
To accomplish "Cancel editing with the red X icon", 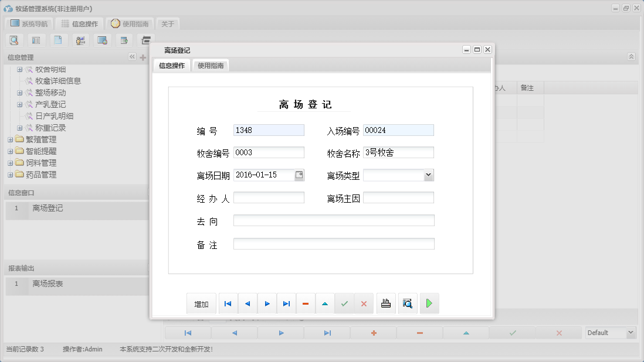I will coord(364,303).
